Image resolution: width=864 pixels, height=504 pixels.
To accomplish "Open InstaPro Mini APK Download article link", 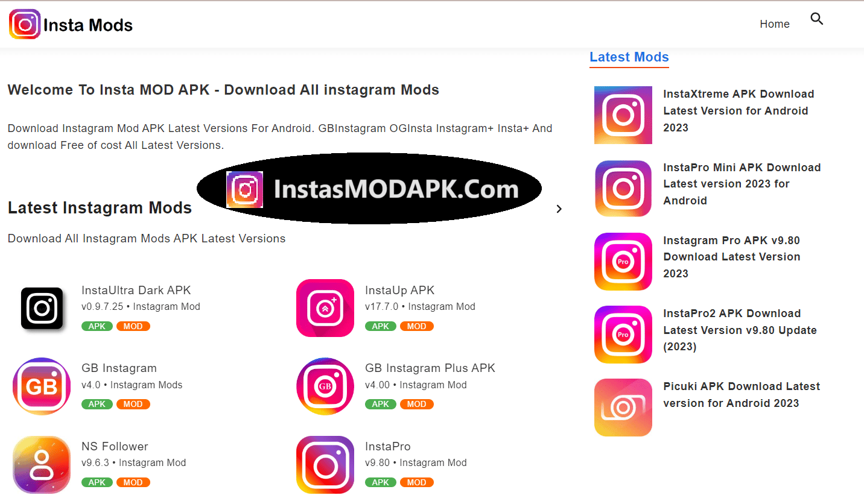I will pos(742,184).
